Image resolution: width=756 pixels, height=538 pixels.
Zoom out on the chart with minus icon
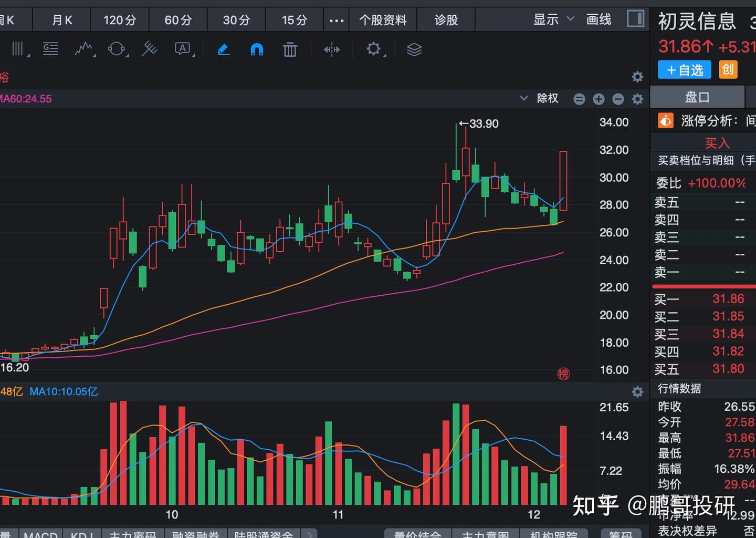tap(618, 99)
